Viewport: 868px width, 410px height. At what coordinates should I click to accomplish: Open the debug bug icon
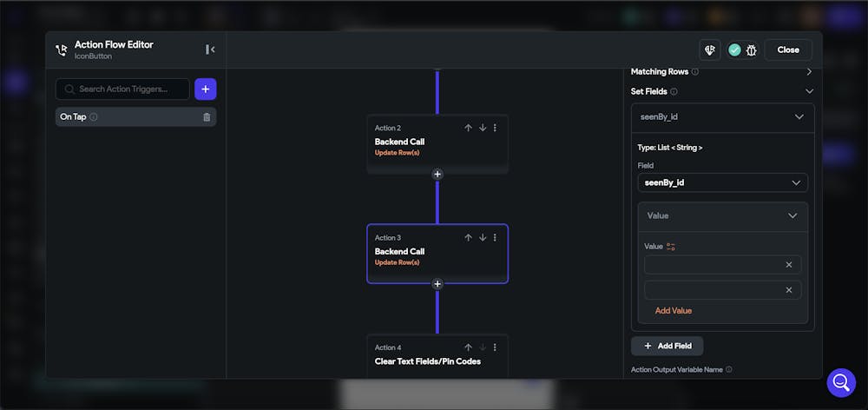[751, 50]
